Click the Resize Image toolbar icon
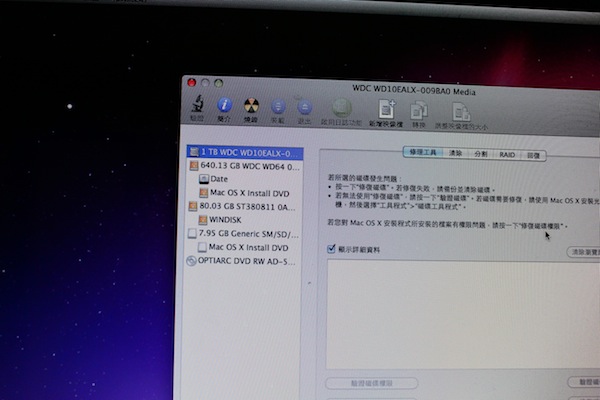The width and height of the screenshot is (600, 400). [x=461, y=113]
